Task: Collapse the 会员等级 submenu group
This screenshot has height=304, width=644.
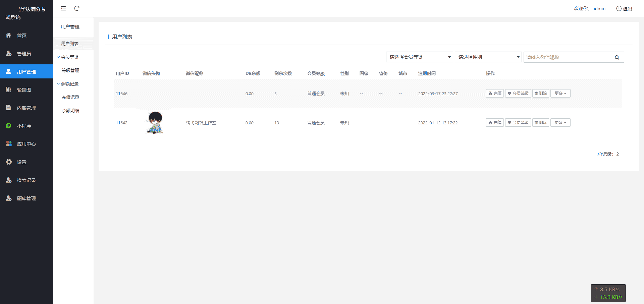Action: pyautogui.click(x=58, y=57)
